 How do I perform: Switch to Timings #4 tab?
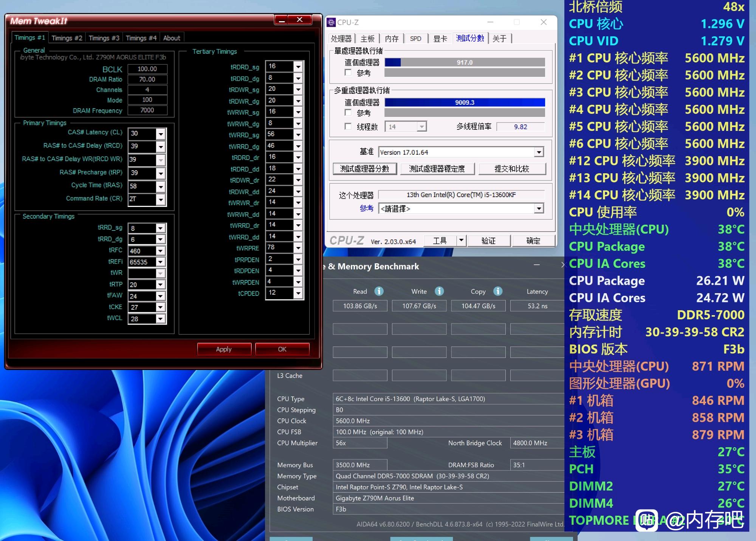[x=141, y=38]
